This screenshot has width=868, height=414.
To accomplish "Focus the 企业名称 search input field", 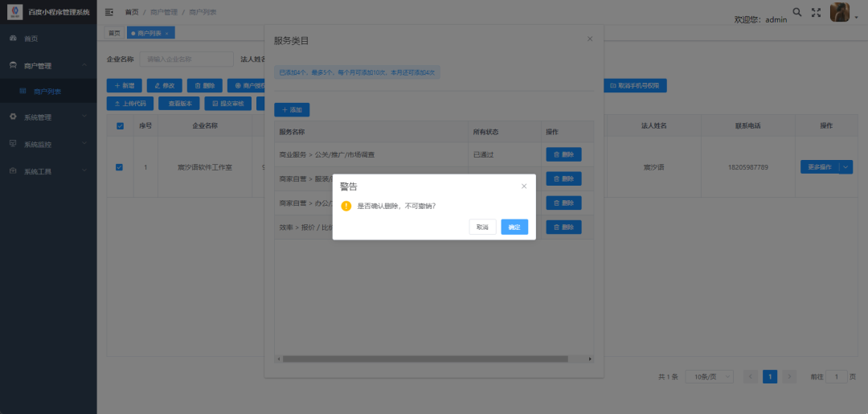I will pyautogui.click(x=186, y=59).
